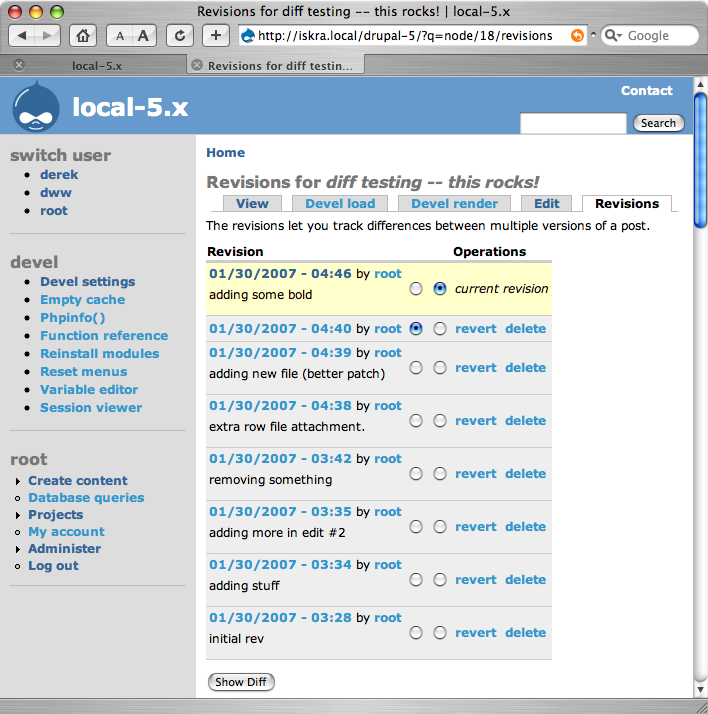Open the Devel render tab

coord(454,204)
